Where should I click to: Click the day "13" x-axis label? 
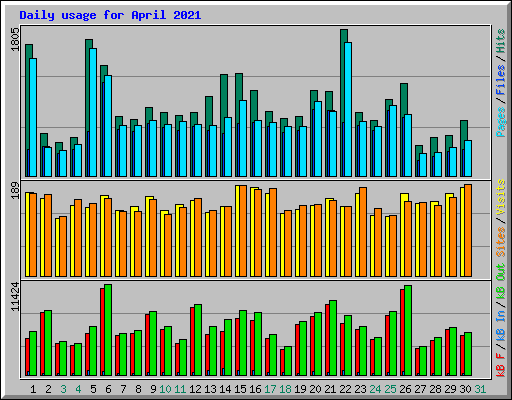[210, 389]
